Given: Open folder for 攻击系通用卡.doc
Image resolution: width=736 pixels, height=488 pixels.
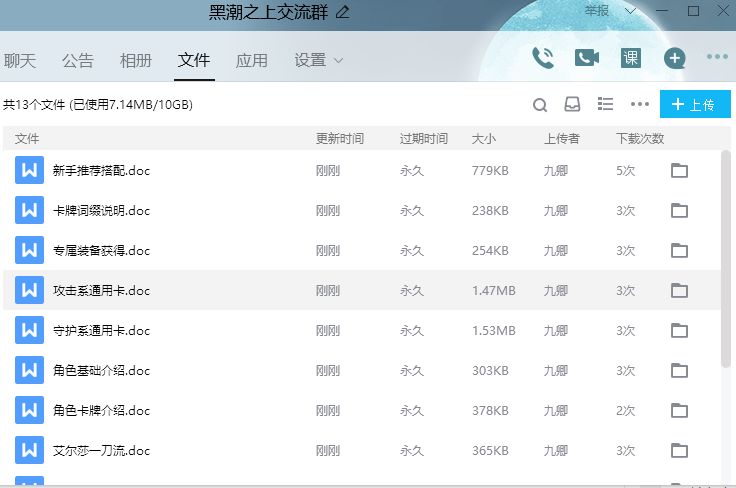Looking at the screenshot, I should pos(679,290).
